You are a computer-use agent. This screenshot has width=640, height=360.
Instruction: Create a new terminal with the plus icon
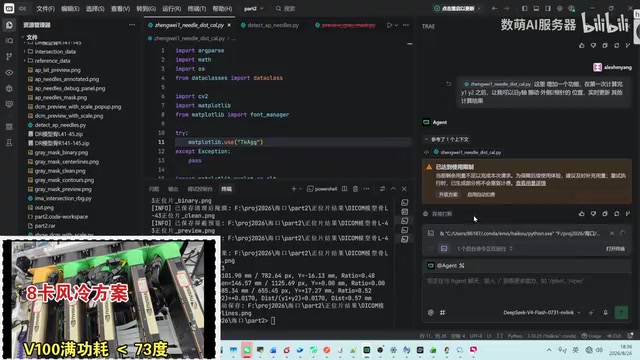tap(293, 189)
